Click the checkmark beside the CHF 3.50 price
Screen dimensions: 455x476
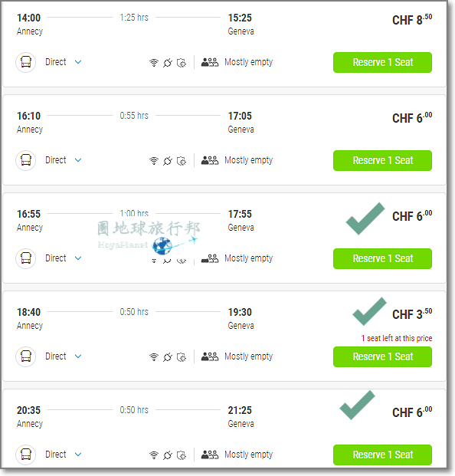(x=369, y=311)
